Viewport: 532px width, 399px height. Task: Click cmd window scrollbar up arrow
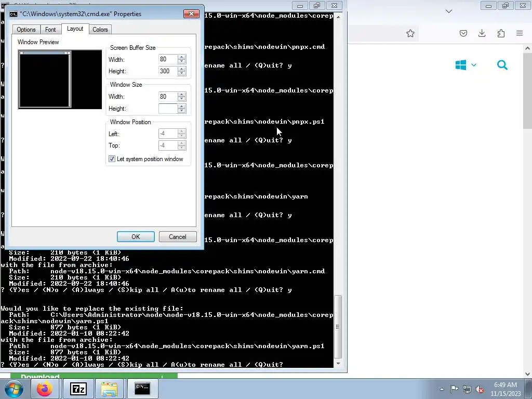tap(338, 17)
